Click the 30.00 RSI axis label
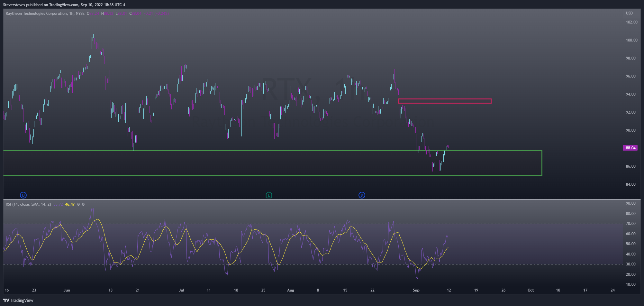 [x=630, y=264]
